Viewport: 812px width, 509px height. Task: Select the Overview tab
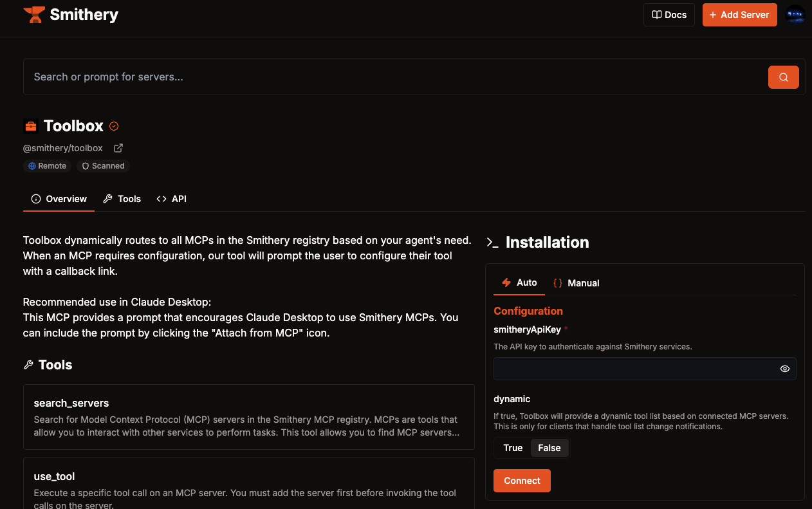(59, 199)
